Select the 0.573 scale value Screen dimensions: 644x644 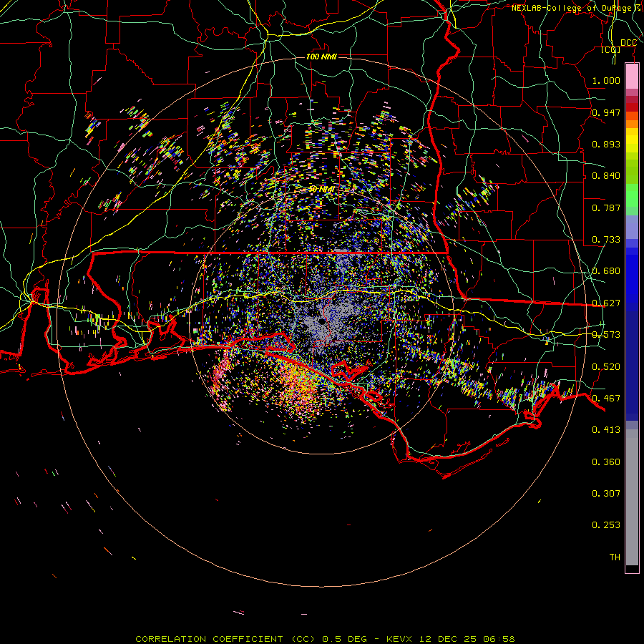click(x=606, y=335)
